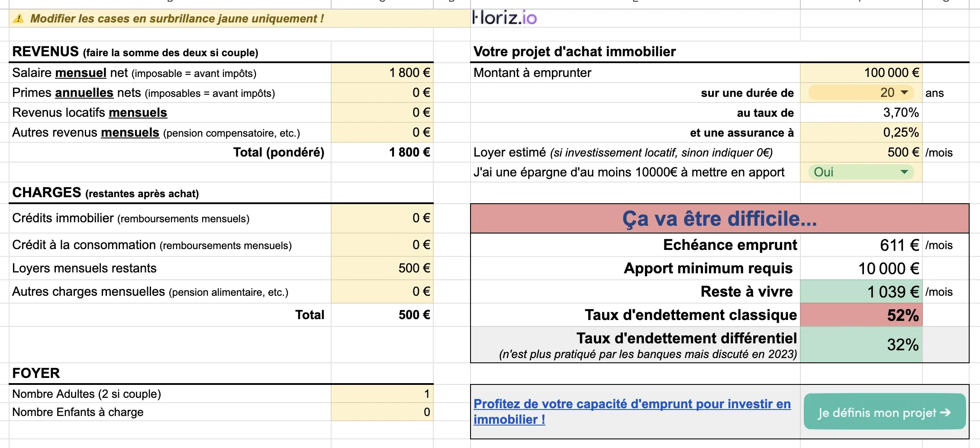Click the interest rate cell showing 3,70%

coord(861,112)
